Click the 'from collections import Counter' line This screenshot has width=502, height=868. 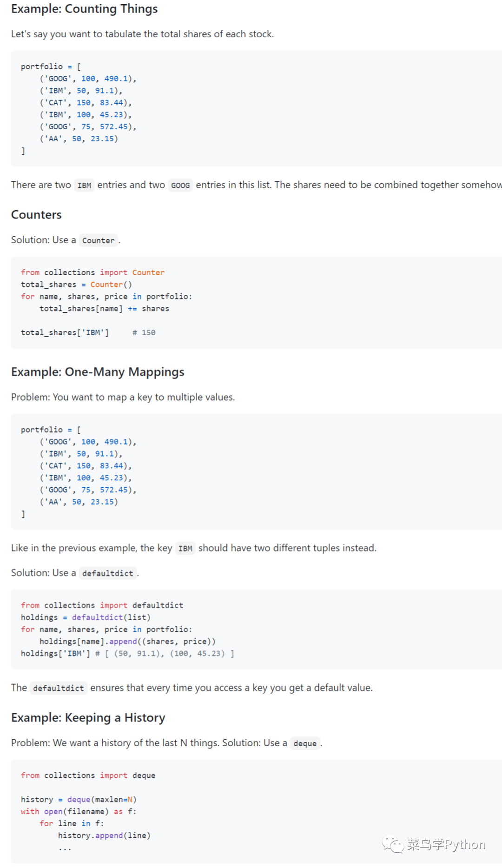[92, 272]
